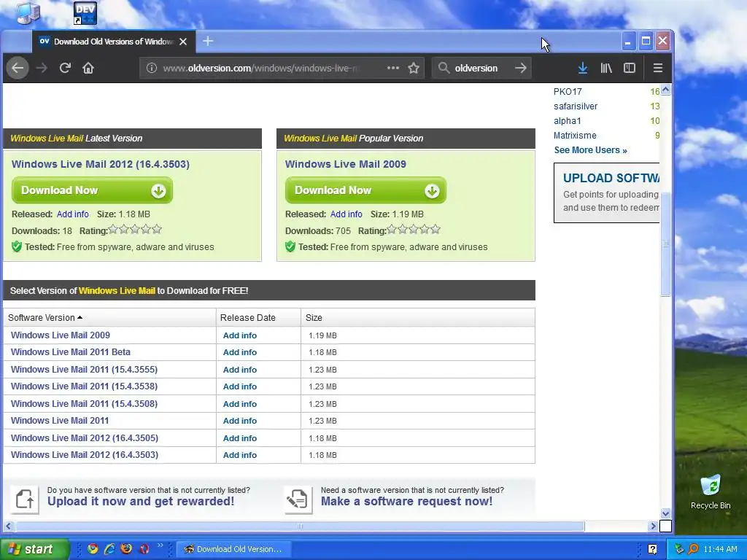Click the horizontal scrollbar right arrow
747x560 pixels.
tap(653, 526)
